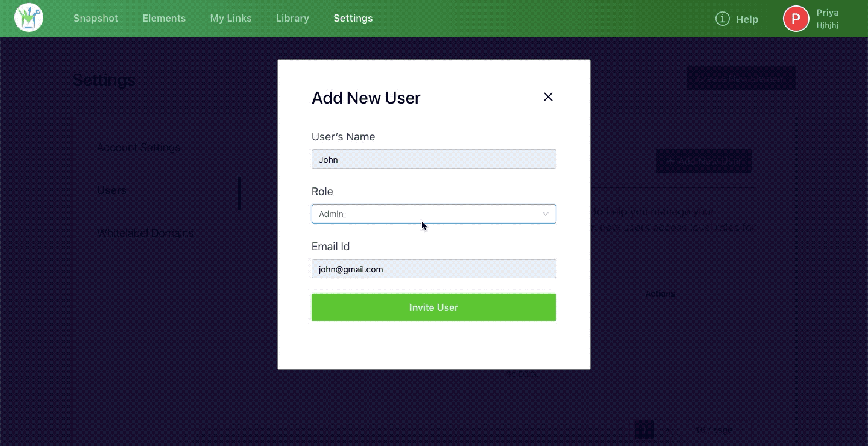
Task: Select Account Settings in sidebar
Action: [x=139, y=148]
